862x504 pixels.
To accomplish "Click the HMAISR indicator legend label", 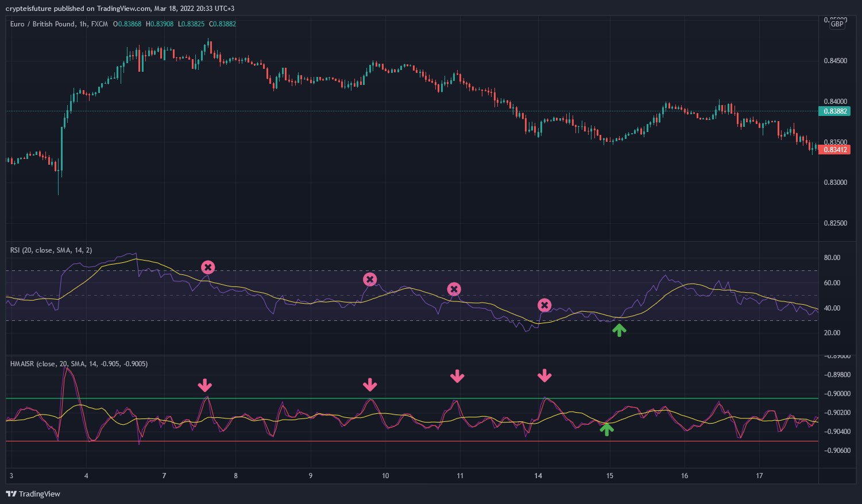I will [79, 364].
